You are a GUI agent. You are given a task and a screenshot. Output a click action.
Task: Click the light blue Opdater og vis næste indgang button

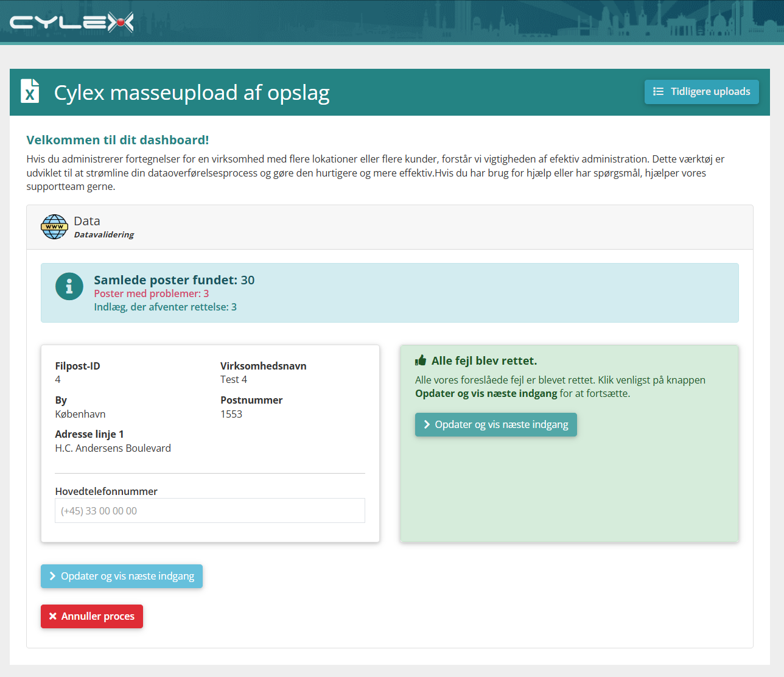(122, 576)
